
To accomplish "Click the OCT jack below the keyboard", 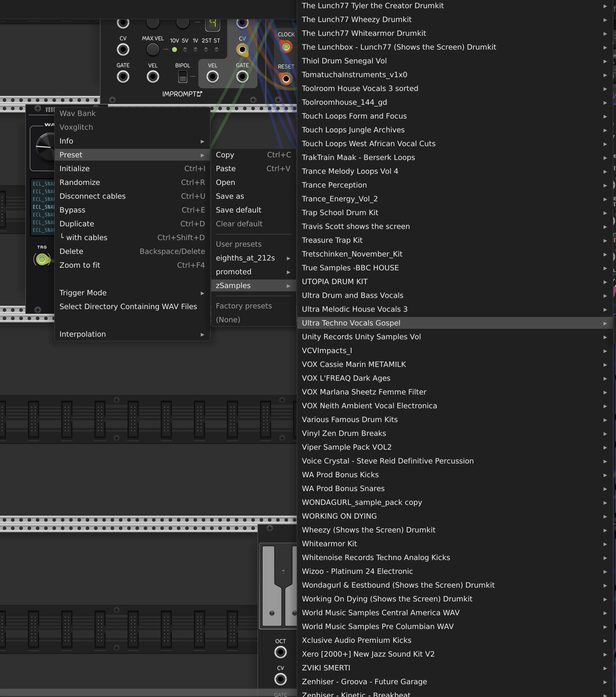I will click(280, 652).
